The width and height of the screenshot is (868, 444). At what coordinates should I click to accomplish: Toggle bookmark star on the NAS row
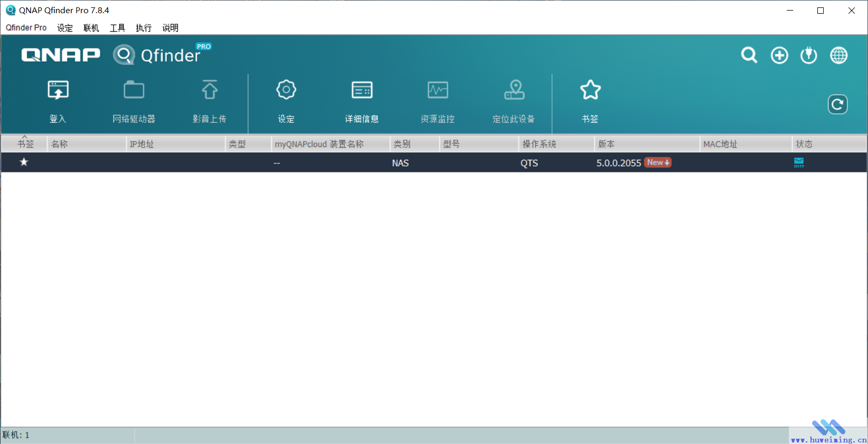[24, 162]
